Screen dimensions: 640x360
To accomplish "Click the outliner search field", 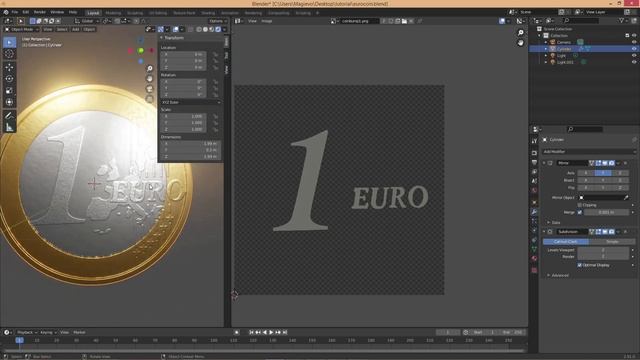I will pyautogui.click(x=581, y=20).
